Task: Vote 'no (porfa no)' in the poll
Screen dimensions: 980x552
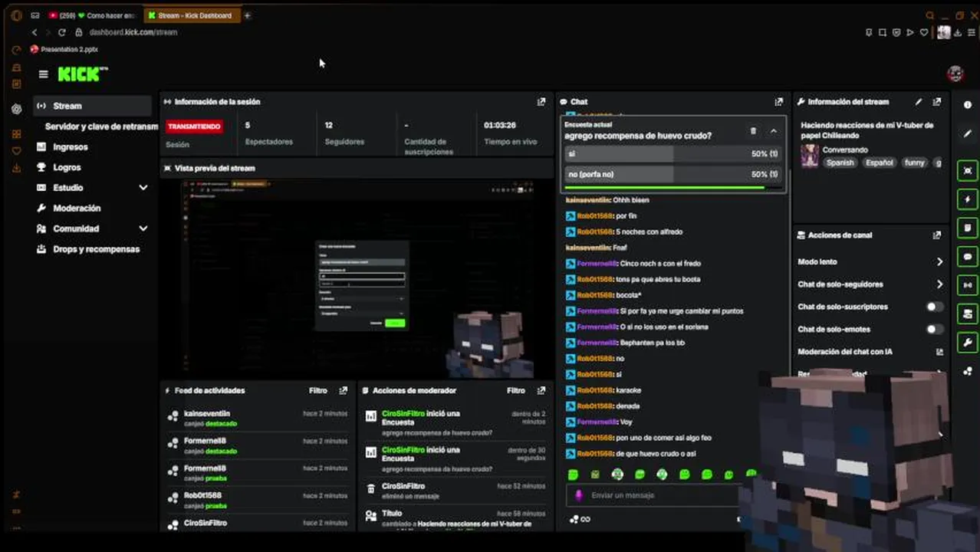Action: pyautogui.click(x=673, y=174)
